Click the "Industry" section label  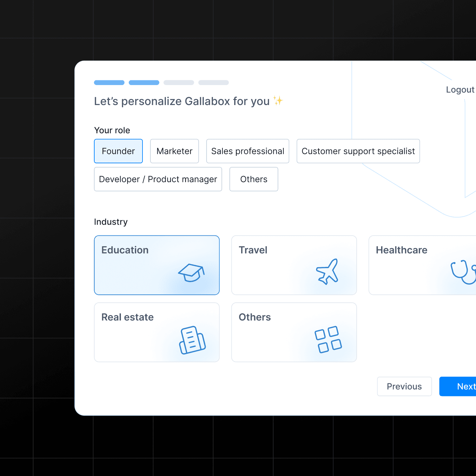(111, 222)
